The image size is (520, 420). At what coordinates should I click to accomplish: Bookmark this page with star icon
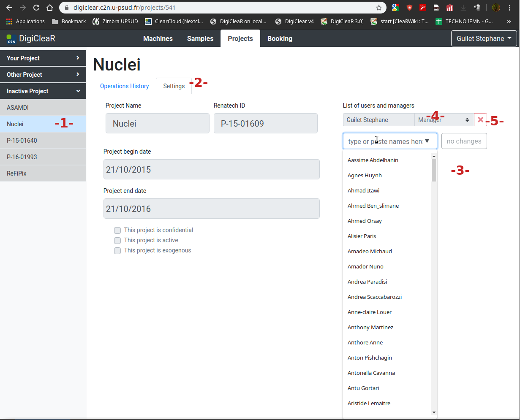[x=379, y=8]
